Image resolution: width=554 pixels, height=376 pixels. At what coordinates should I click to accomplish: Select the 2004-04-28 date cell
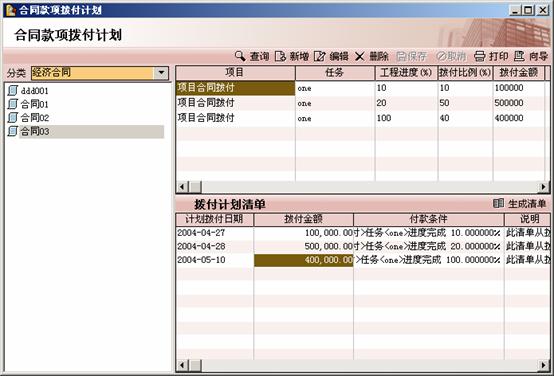tap(214, 246)
